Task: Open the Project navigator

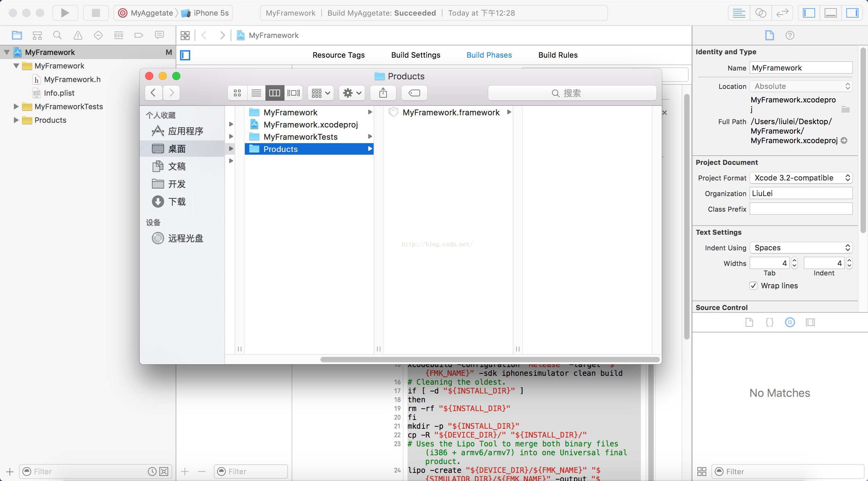Action: pos(17,35)
